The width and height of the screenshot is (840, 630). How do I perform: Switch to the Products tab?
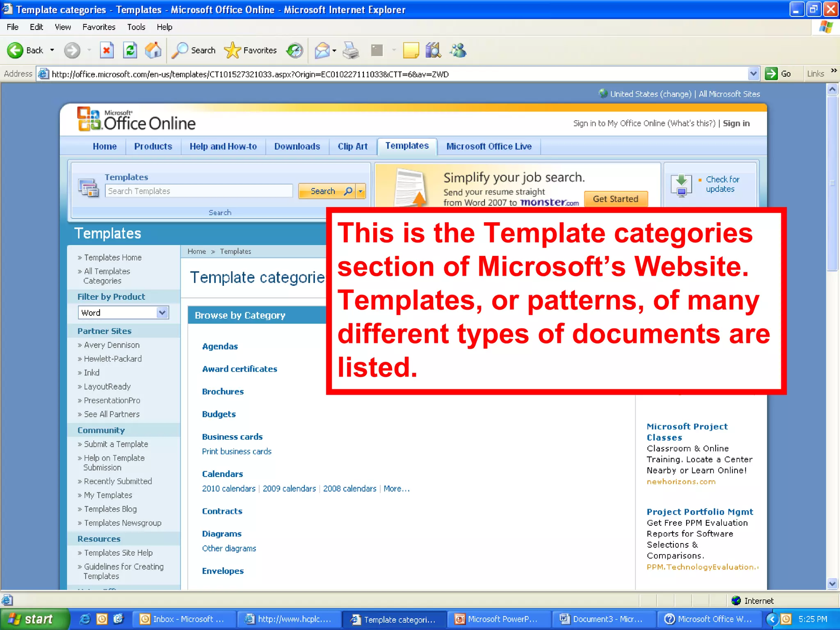tap(153, 146)
